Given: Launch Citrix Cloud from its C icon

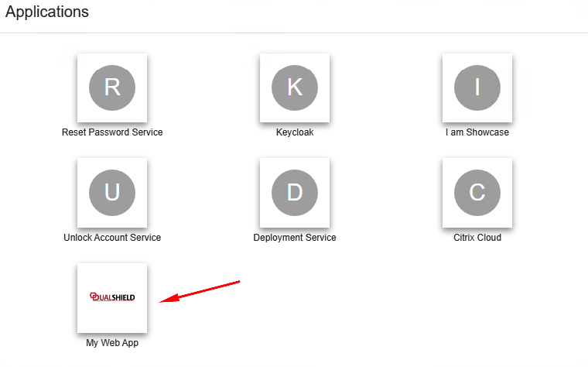Looking at the screenshot, I should click(x=477, y=193).
